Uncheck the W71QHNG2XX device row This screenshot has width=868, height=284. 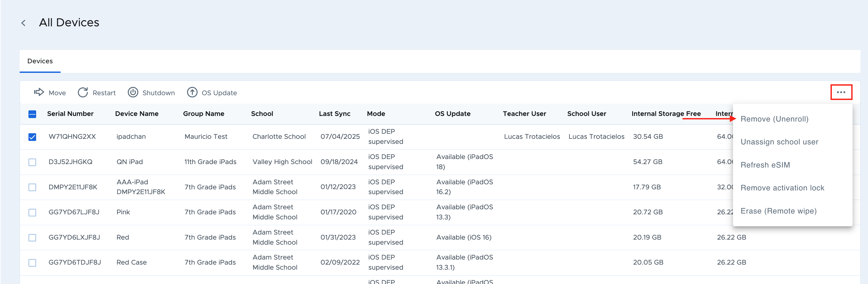point(32,137)
